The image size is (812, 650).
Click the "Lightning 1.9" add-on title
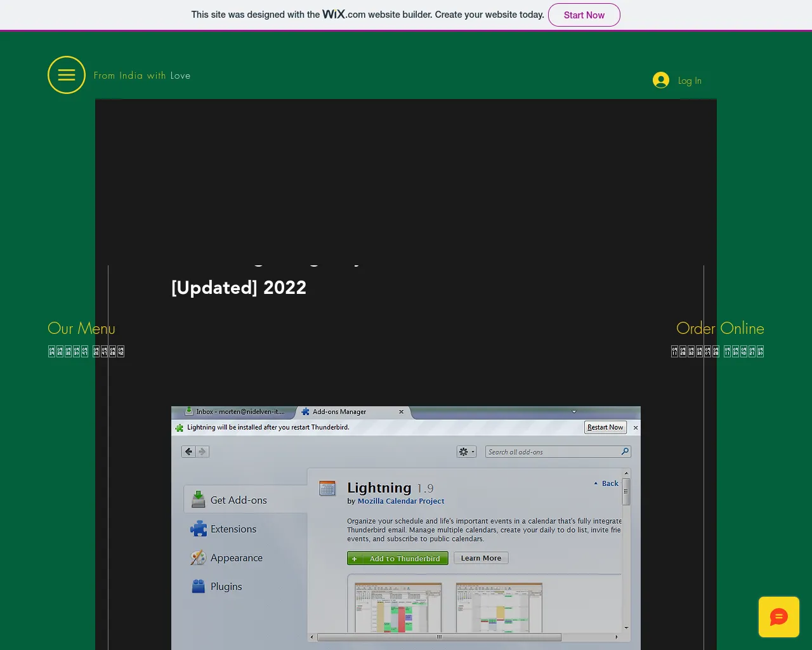(x=390, y=487)
